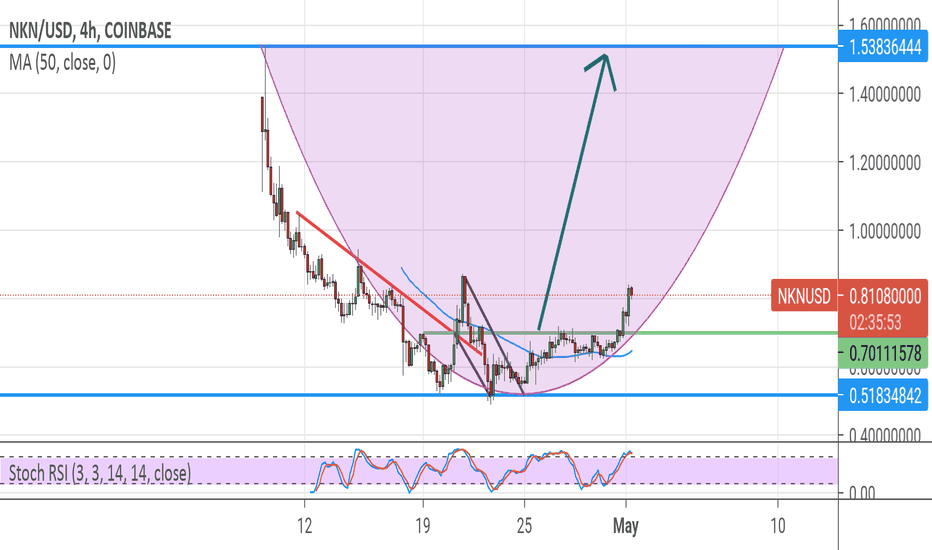
Task: Click the Stoch RSI (3, 3, 14, 14, close) label
Action: click(x=100, y=473)
